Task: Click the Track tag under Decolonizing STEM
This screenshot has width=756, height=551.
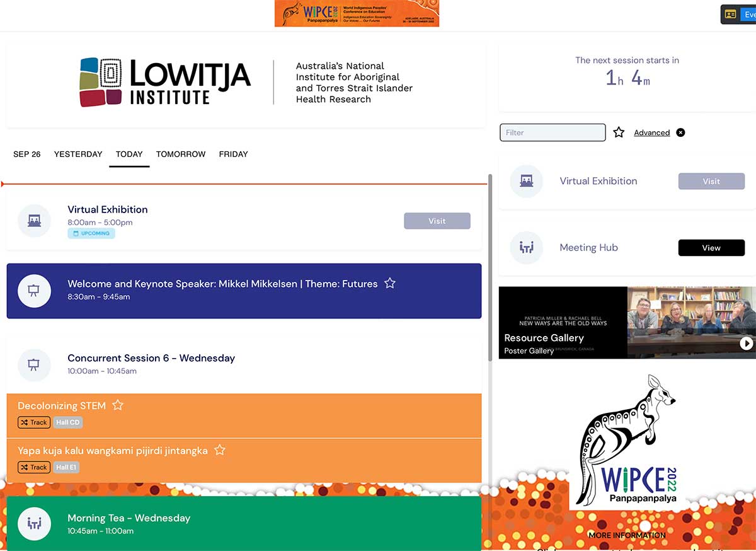Action: pos(34,422)
